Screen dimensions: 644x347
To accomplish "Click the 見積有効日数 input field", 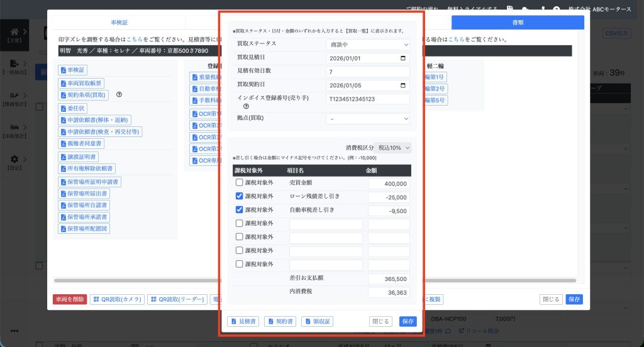I will [367, 72].
